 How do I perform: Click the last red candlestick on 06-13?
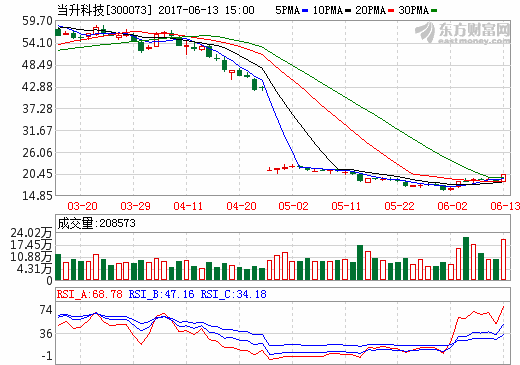503,178
